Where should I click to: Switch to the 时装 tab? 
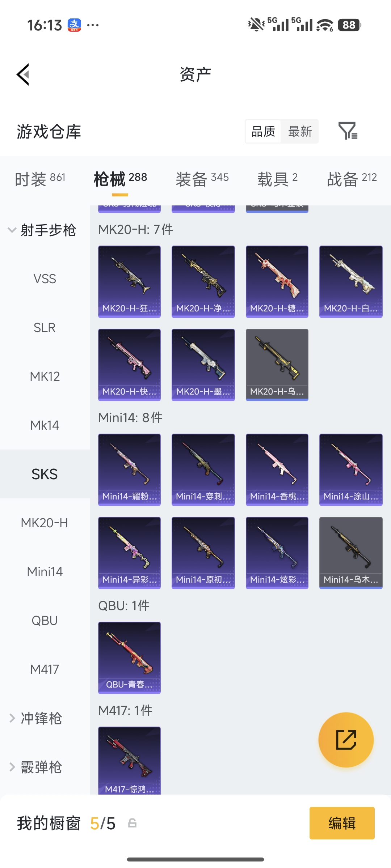coord(40,179)
